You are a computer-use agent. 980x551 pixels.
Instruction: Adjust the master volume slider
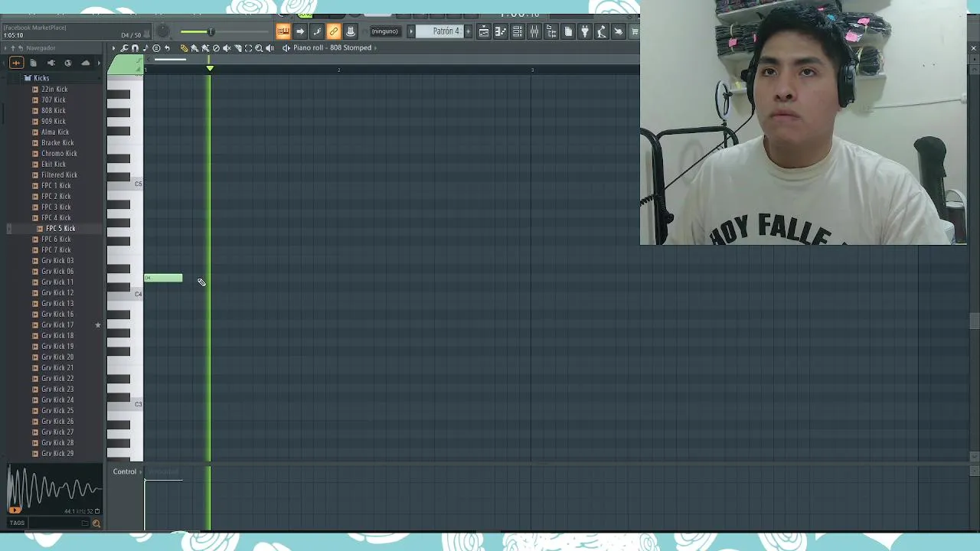[x=210, y=31]
